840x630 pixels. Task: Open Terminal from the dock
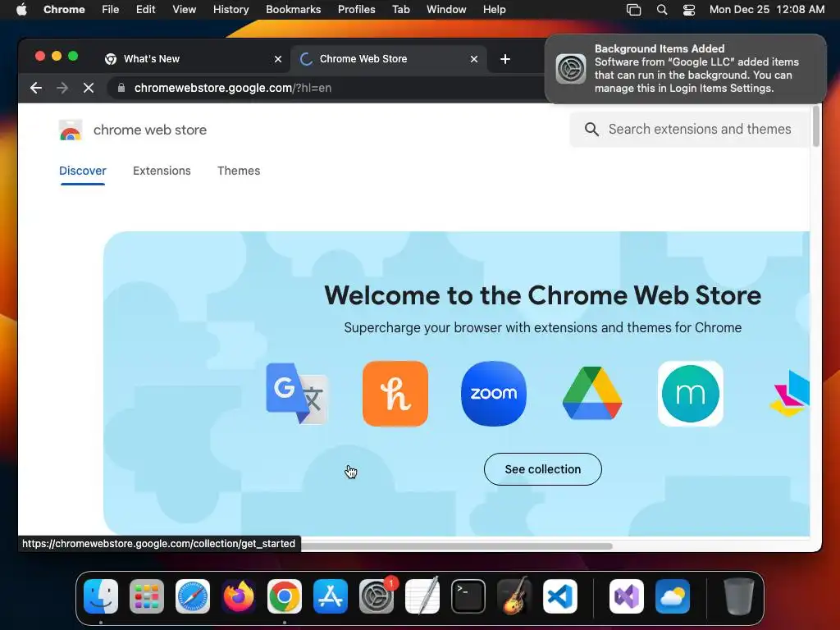468,596
